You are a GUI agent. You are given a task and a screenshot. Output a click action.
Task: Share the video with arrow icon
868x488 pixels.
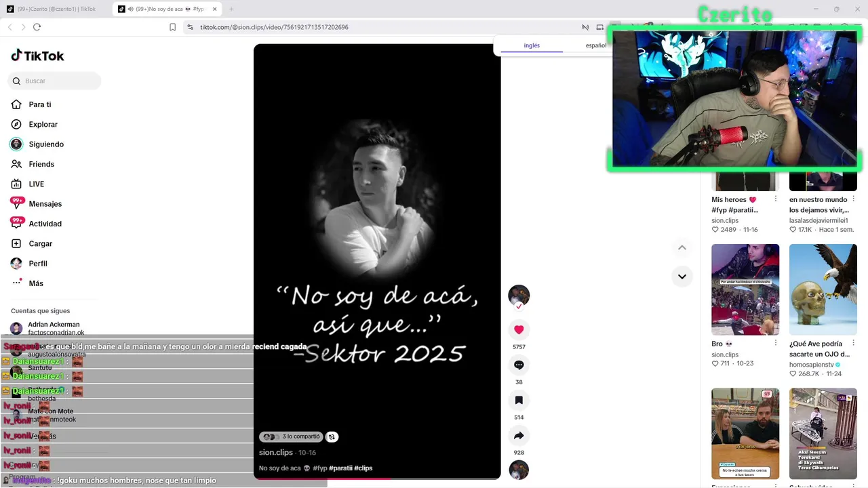519,435
